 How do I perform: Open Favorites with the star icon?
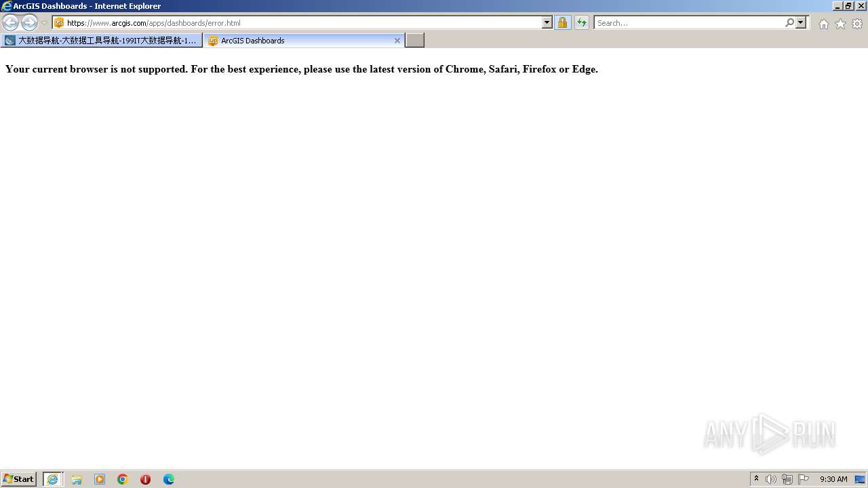tap(840, 24)
